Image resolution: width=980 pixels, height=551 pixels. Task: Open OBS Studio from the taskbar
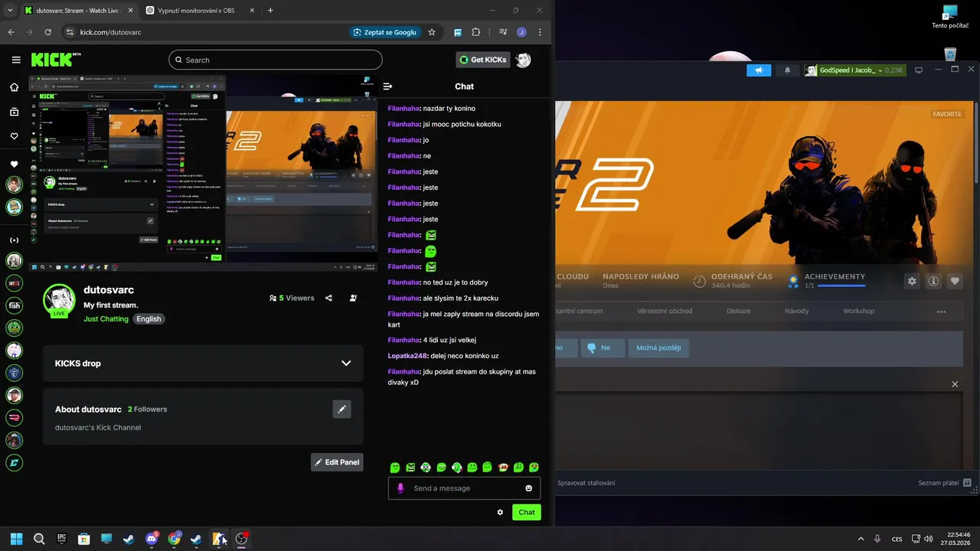tap(241, 539)
